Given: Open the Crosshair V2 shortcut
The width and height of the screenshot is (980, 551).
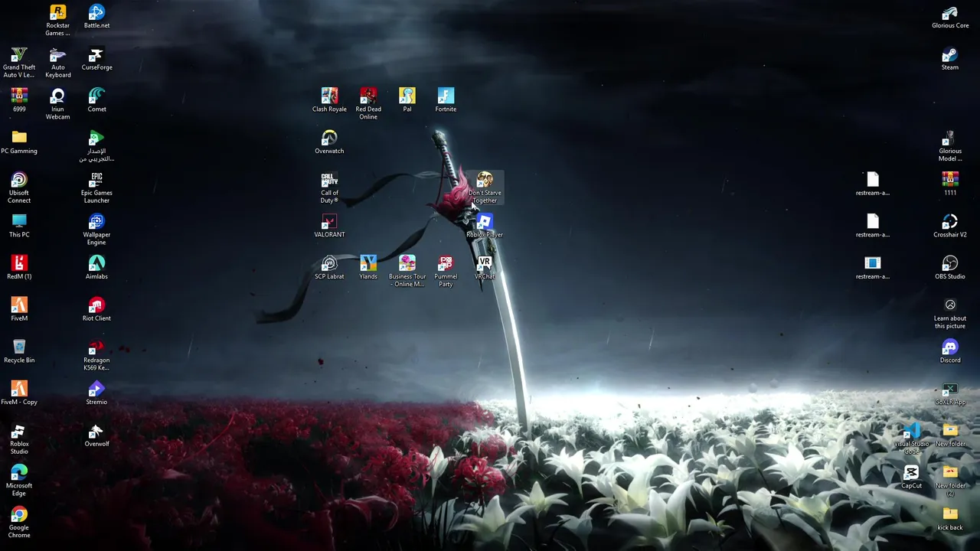Looking at the screenshot, I should (x=950, y=225).
